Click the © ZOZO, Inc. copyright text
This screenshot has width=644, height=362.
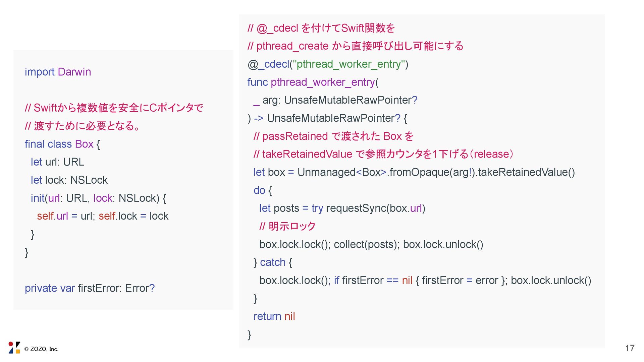tap(42, 349)
